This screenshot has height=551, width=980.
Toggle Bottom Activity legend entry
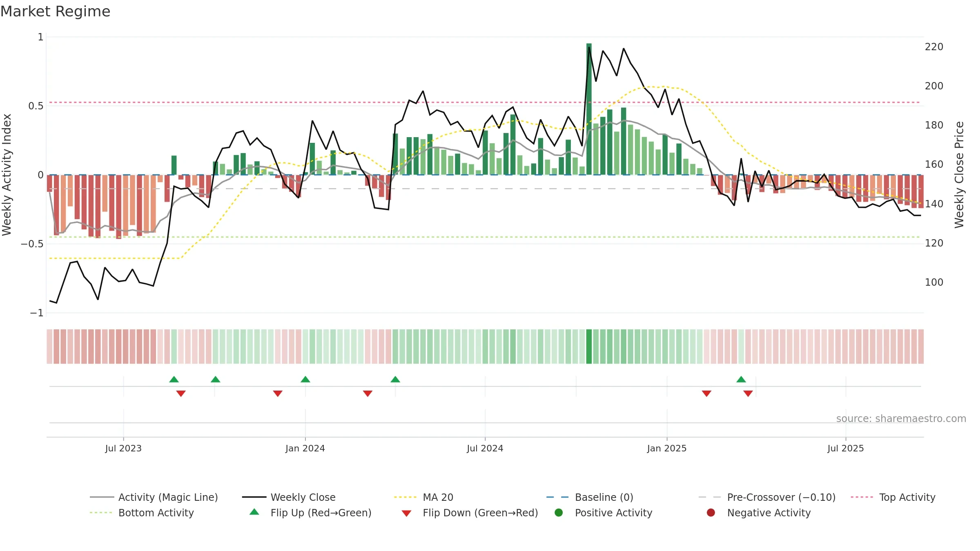coord(142,513)
